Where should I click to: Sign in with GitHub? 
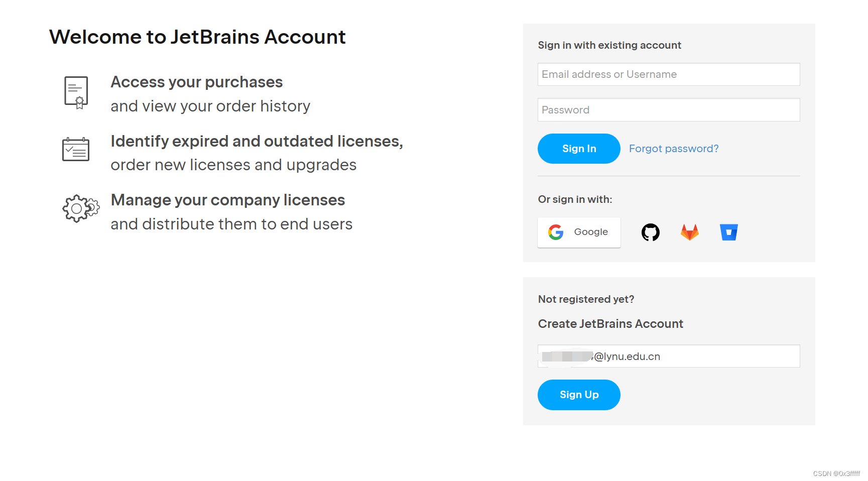pos(651,232)
